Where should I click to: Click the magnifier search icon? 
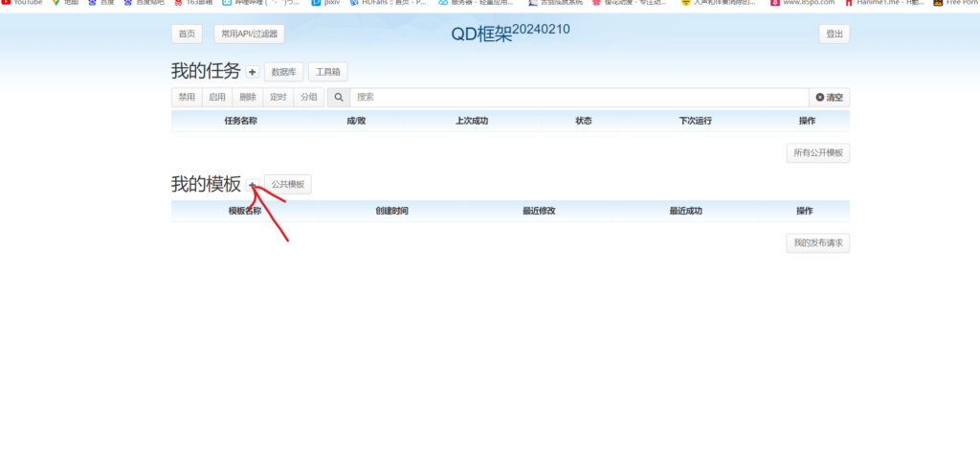click(x=339, y=98)
